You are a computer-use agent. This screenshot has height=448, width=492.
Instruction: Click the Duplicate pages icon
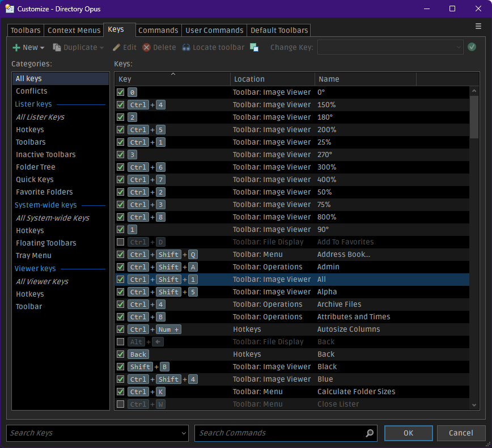point(57,48)
